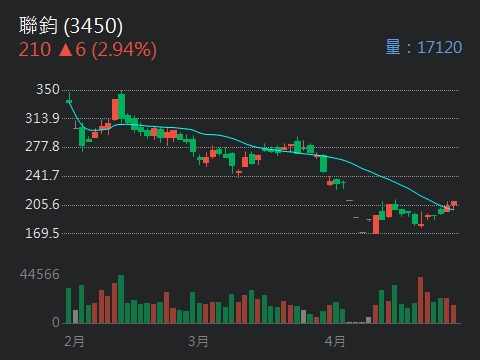This screenshot has height=360, width=480.
Task: Click the 44566 volume axis label
Action: 40,275
